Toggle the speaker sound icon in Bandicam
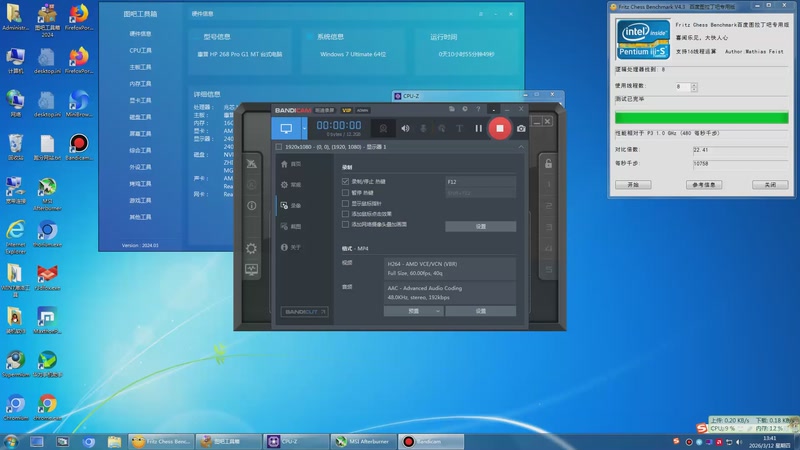This screenshot has height=450, width=800. [405, 128]
